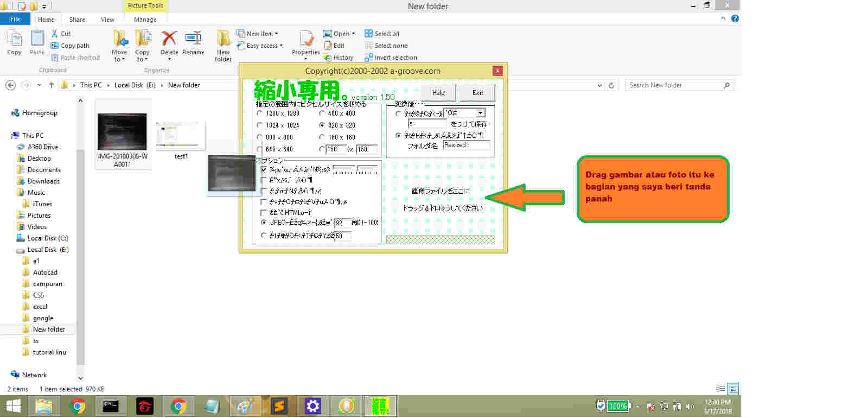Click the search magnifier in Search New folder
The width and height of the screenshot is (868, 418).
pos(727,85)
